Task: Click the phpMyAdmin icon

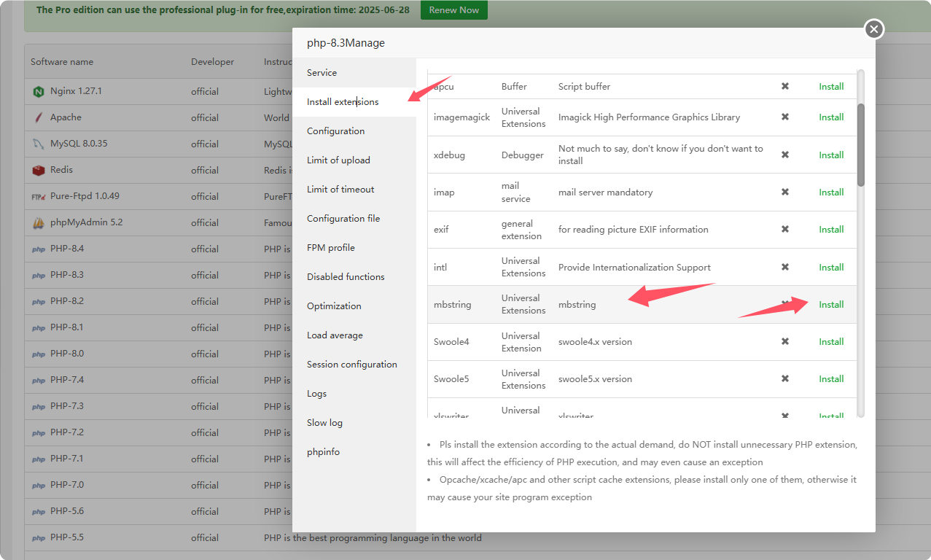Action: point(39,223)
